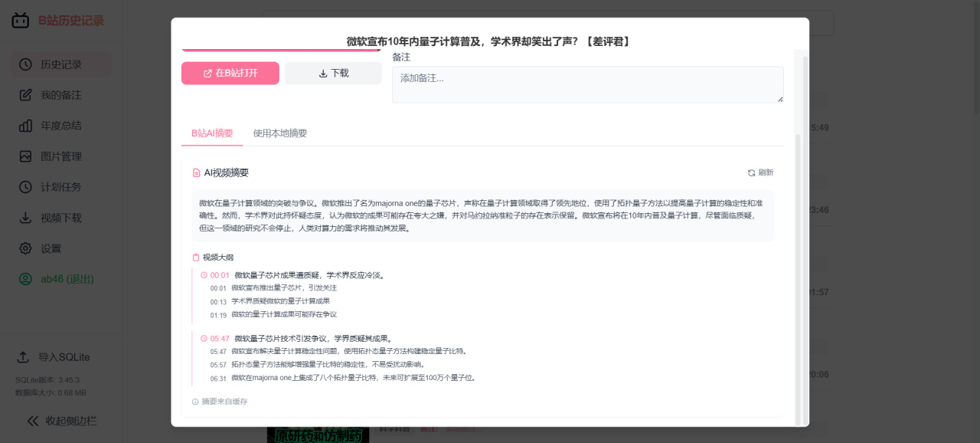Click the 摘要来自缓存 cache notice
Screen dimensions: 980x443
coord(220,402)
